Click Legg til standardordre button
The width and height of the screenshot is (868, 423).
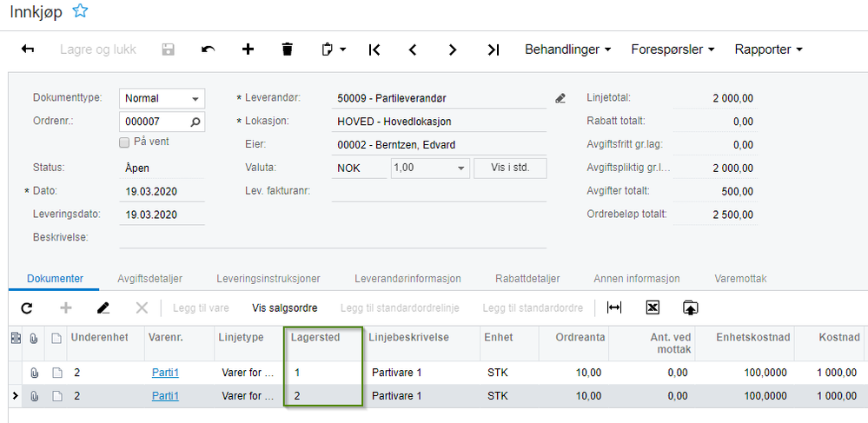coord(533,307)
